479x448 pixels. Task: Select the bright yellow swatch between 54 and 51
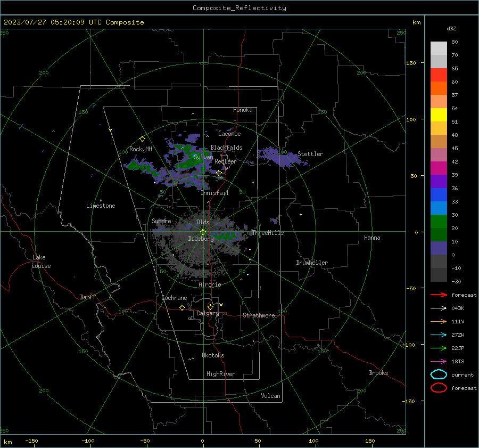click(x=439, y=115)
